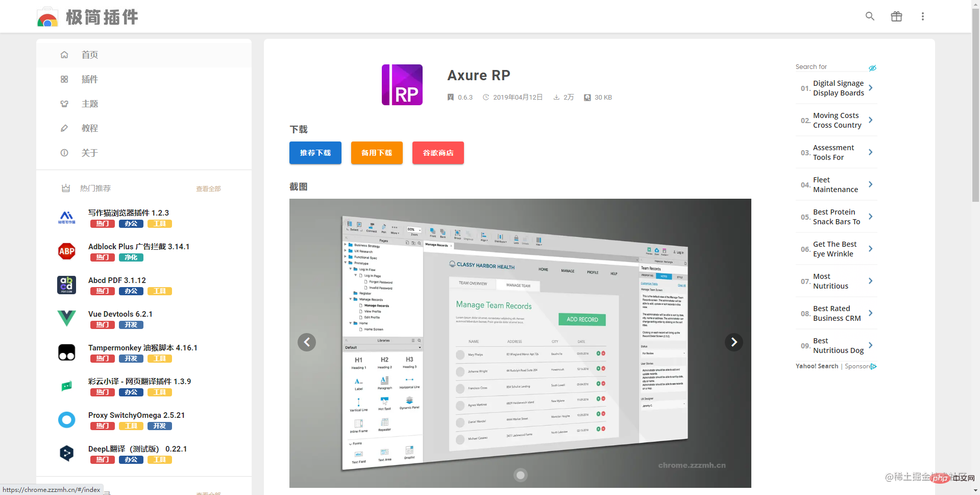980x495 pixels.
Task: Click 查看全部 next to 热门推荐
Action: 208,189
